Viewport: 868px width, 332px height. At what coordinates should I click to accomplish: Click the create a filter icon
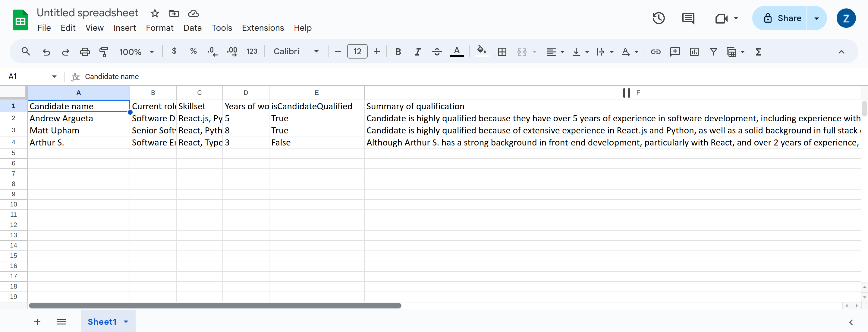pyautogui.click(x=713, y=52)
